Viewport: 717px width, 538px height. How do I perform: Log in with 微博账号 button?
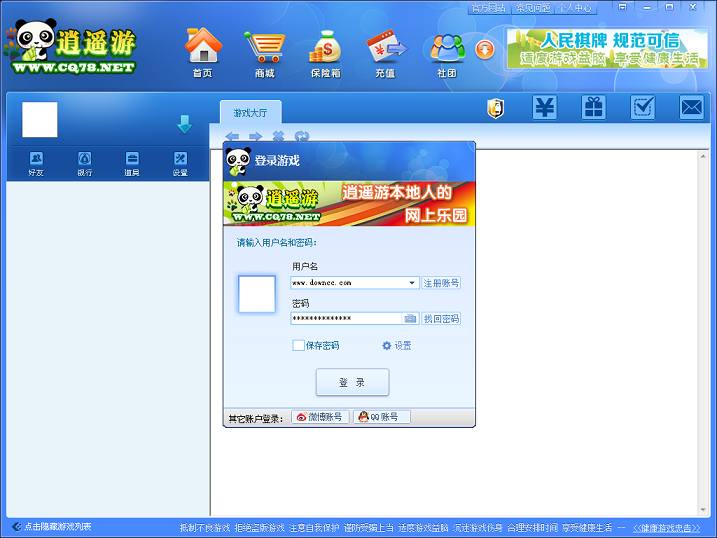click(x=320, y=417)
